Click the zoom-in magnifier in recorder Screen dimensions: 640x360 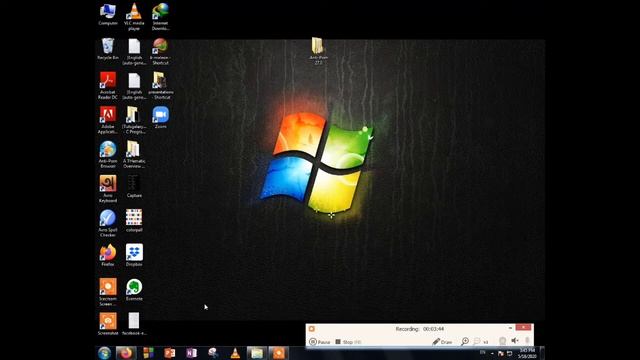click(x=464, y=342)
